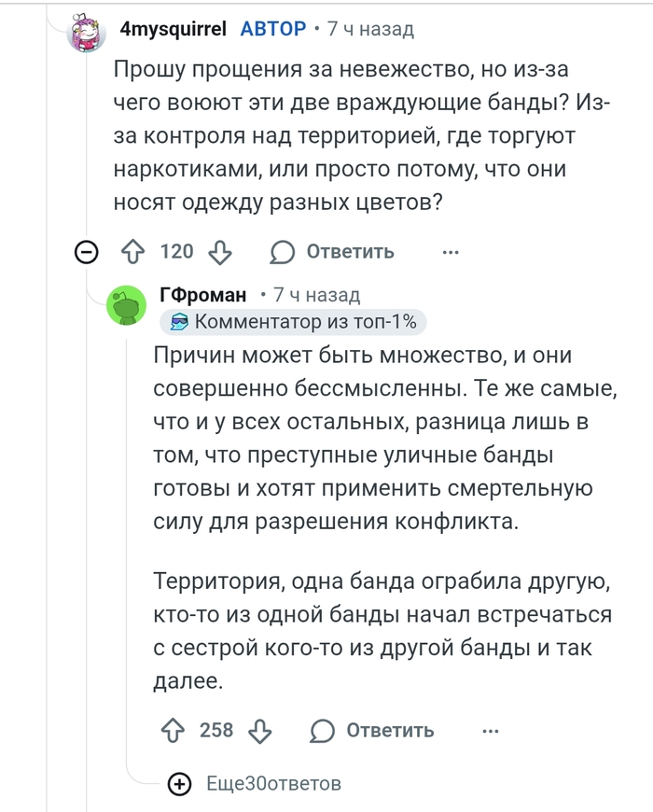Visit the ГФроман user profile link
The width and height of the screenshot is (653, 812).
point(202,295)
